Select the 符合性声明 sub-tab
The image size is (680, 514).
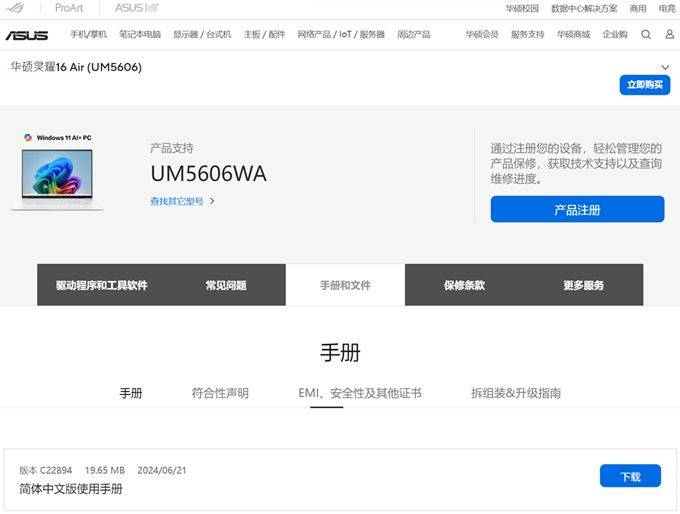click(x=220, y=393)
